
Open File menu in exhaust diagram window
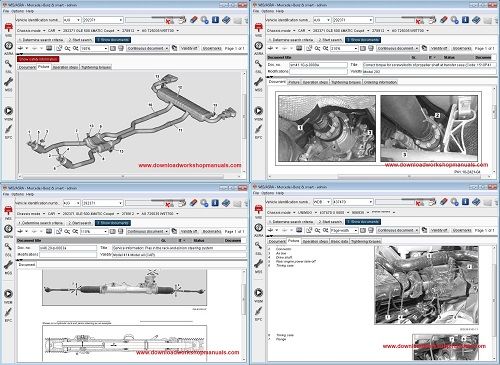[6, 11]
